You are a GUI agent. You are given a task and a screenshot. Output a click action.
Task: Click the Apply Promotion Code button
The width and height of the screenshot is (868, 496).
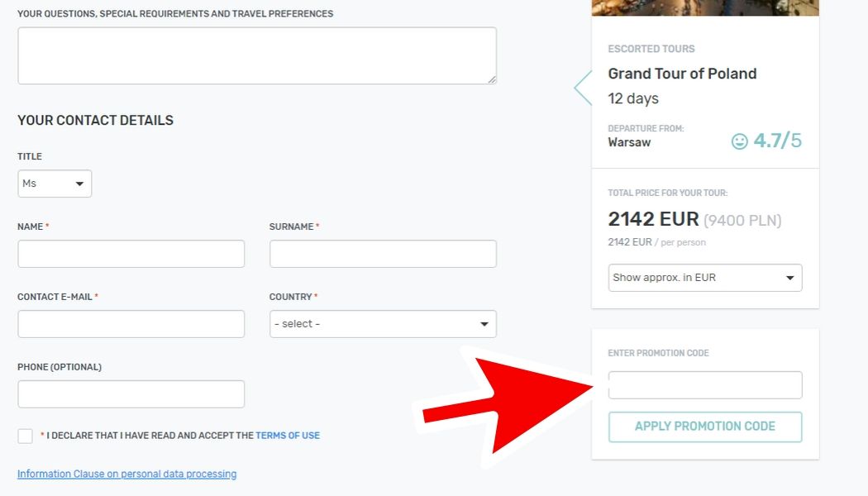click(x=704, y=427)
